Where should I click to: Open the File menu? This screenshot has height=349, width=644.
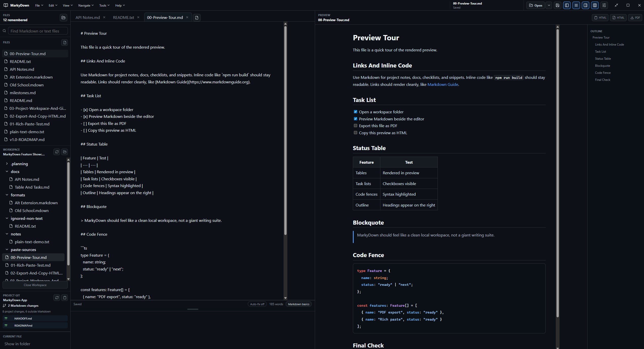click(x=39, y=5)
